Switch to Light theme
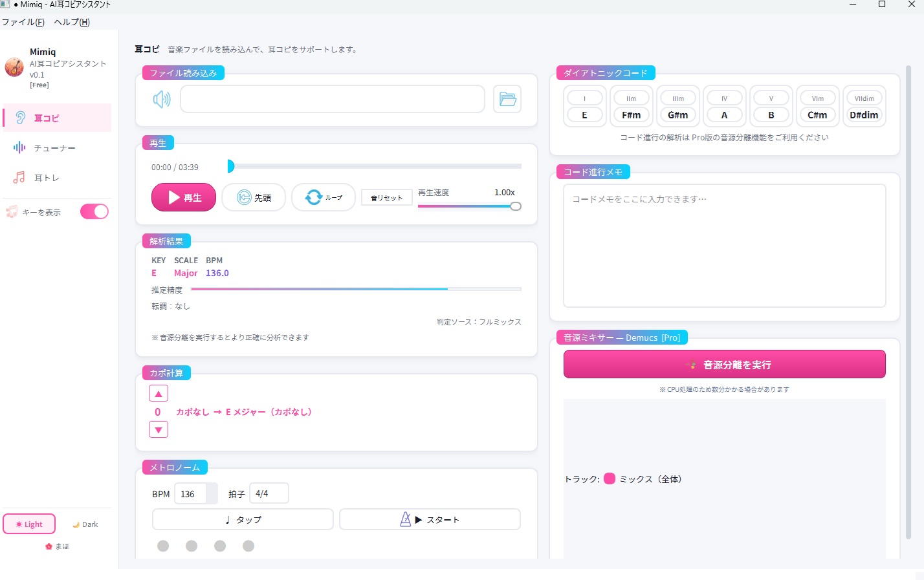 [x=29, y=524]
